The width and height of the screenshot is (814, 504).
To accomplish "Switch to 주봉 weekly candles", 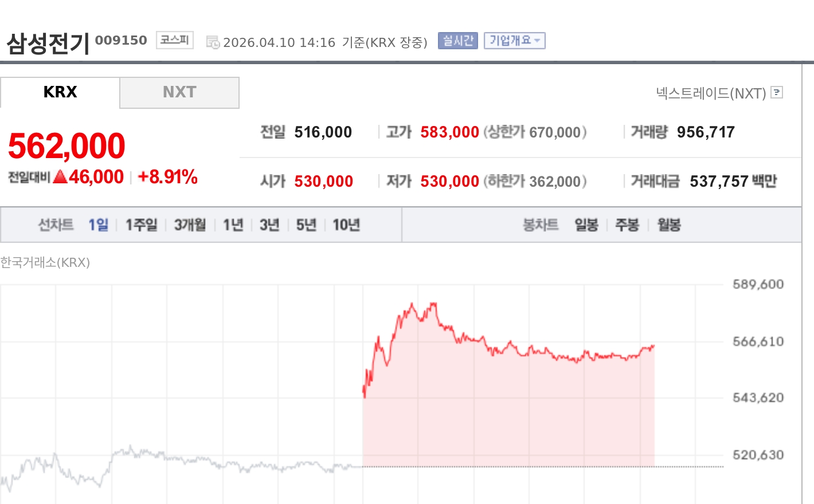I will point(627,225).
